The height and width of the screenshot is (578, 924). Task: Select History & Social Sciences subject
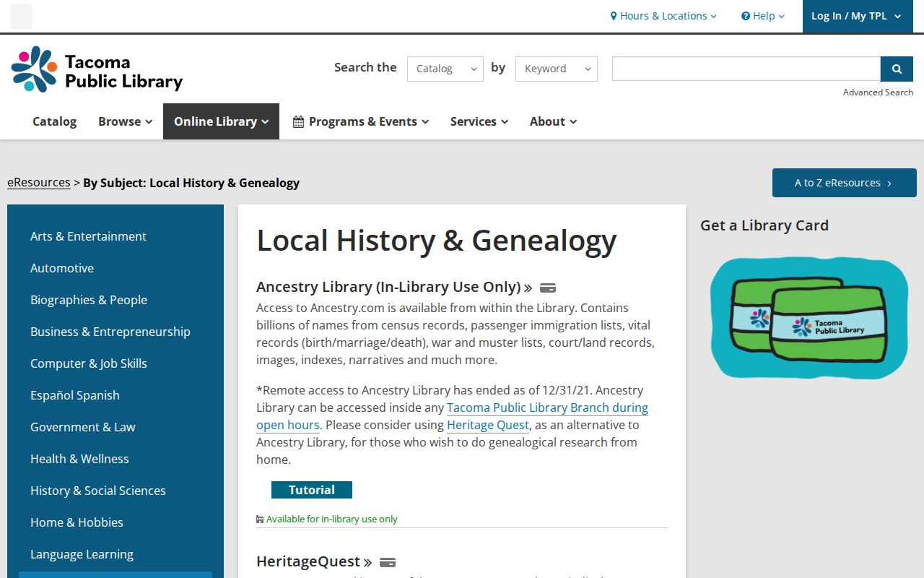98,491
